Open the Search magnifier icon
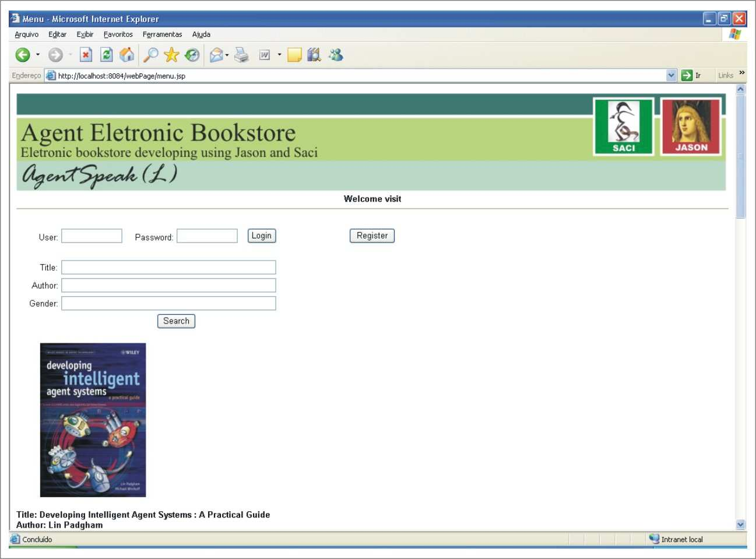 point(150,55)
